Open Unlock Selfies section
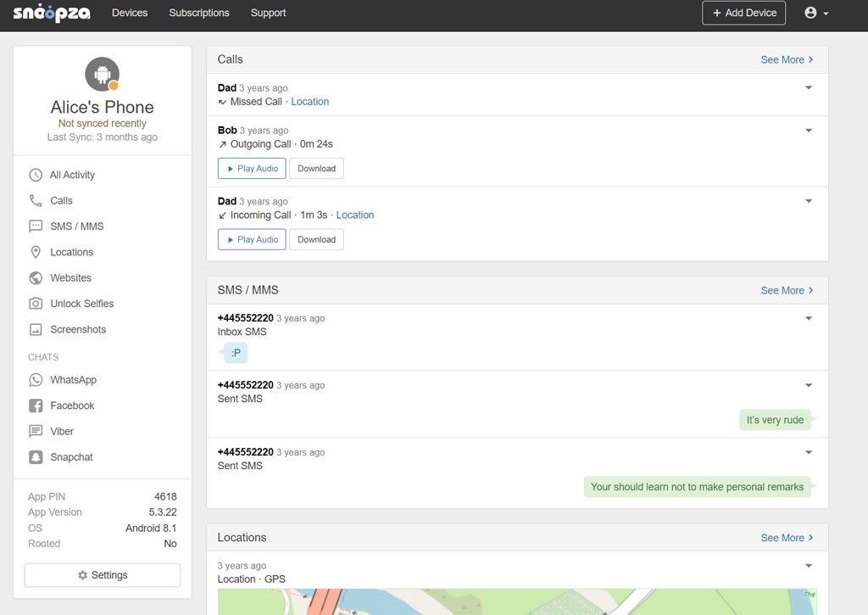The image size is (868, 615). coord(81,304)
